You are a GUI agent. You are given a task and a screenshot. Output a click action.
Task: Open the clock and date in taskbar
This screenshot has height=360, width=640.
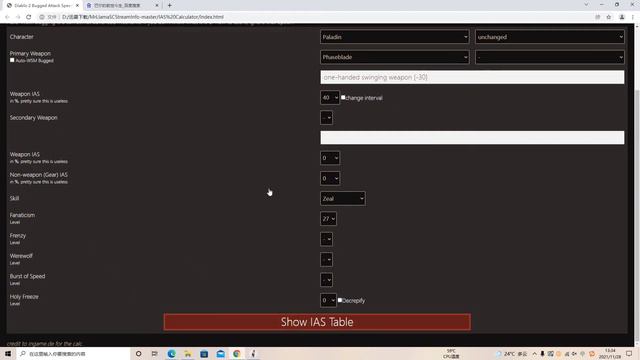(610, 353)
